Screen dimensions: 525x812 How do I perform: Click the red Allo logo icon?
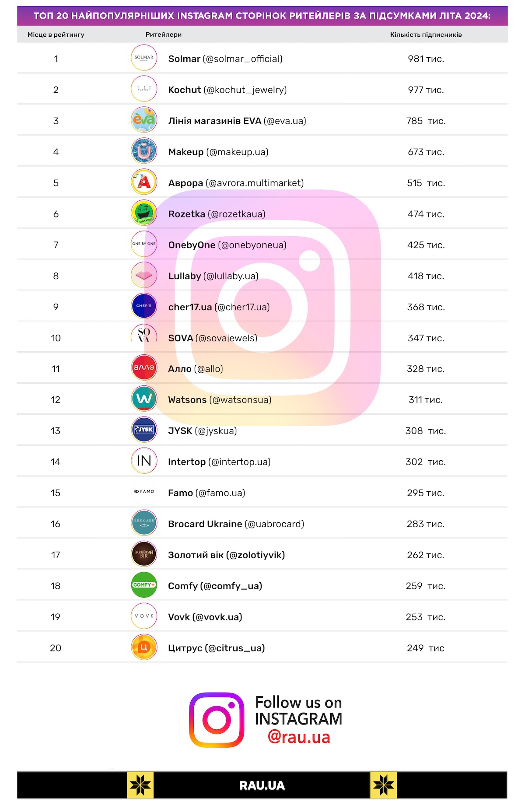[x=144, y=367]
